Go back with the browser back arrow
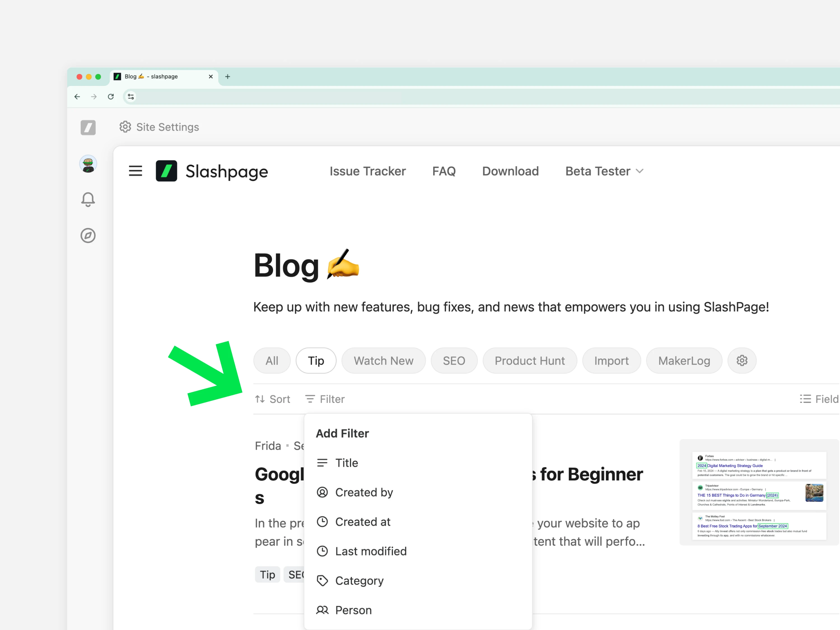Image resolution: width=840 pixels, height=630 pixels. 77,97
